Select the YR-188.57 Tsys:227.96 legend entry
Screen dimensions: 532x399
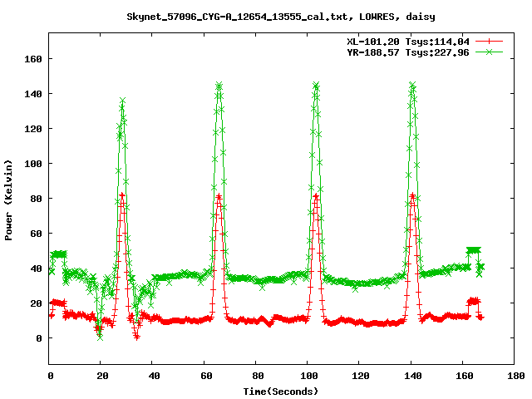coord(408,52)
